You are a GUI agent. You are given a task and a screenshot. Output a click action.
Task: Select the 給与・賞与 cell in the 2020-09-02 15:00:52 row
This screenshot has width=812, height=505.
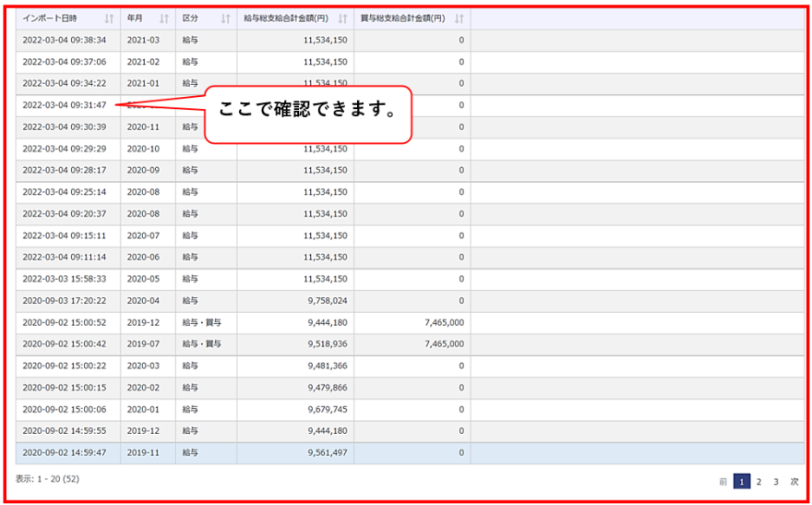(201, 322)
